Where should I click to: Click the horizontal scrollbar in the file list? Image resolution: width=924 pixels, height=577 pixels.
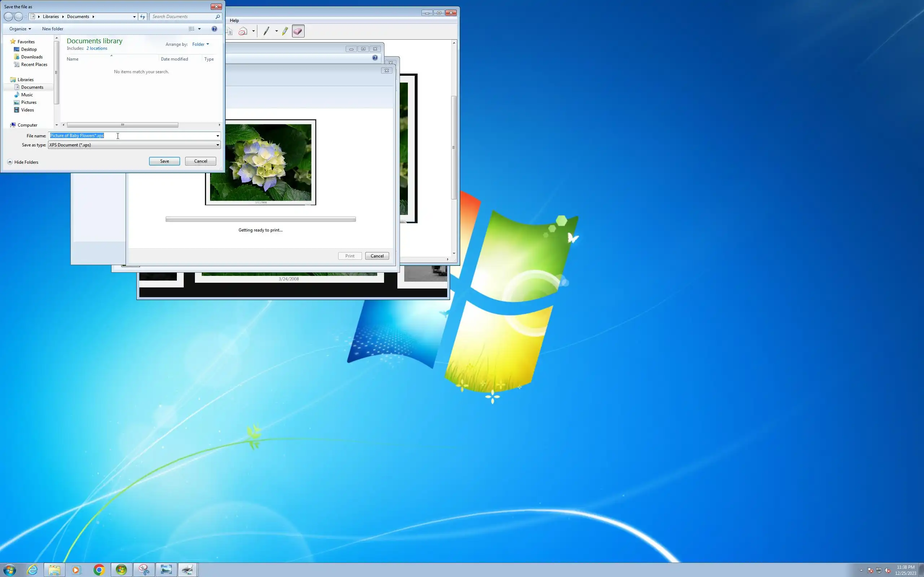coord(122,125)
